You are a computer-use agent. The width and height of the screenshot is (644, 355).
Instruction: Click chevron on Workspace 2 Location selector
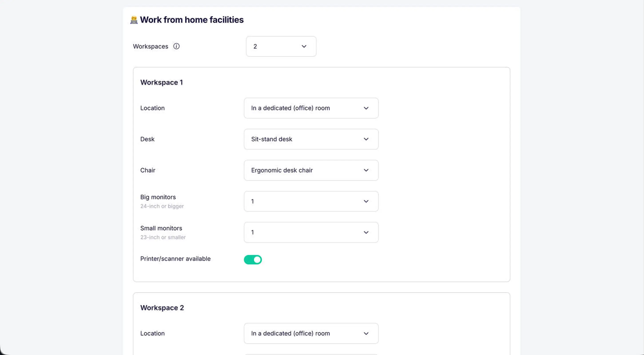click(366, 333)
